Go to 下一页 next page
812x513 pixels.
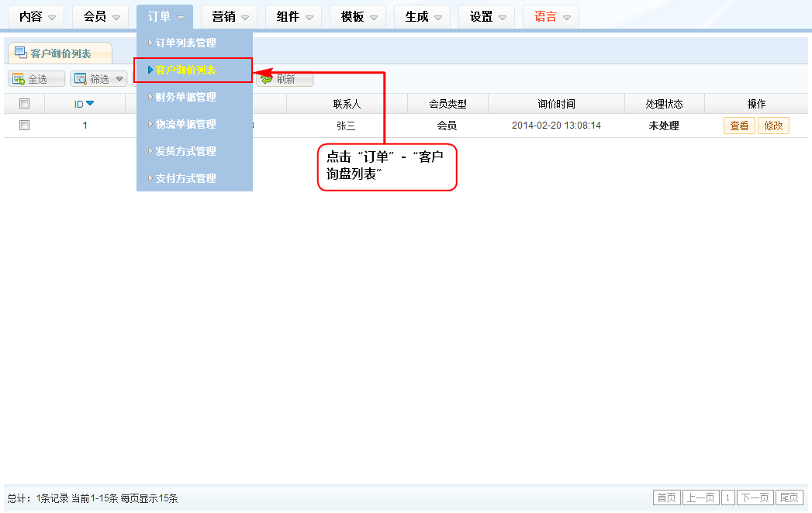point(755,498)
